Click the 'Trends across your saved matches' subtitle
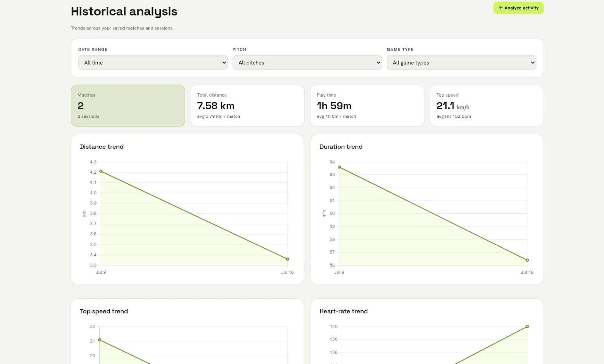This screenshot has width=604, height=364. coord(122,28)
